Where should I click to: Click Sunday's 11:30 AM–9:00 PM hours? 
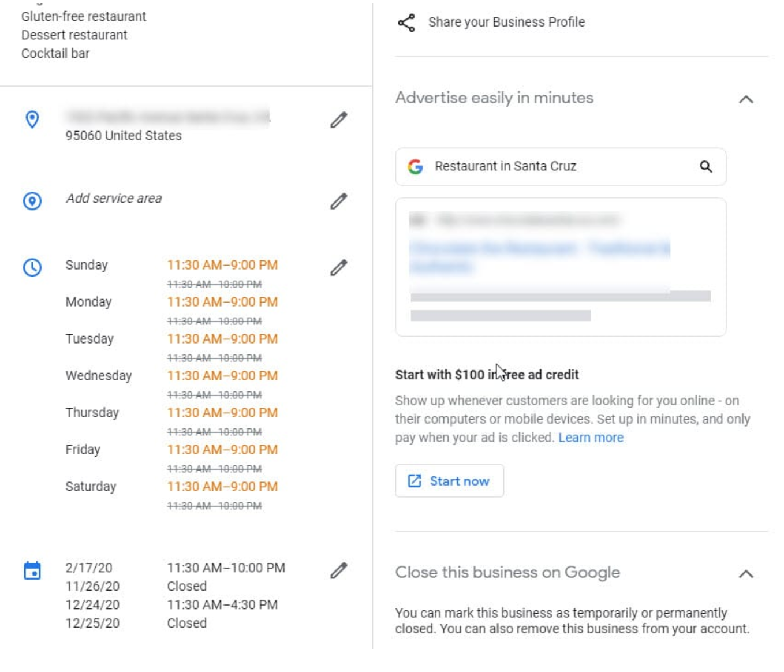click(222, 265)
